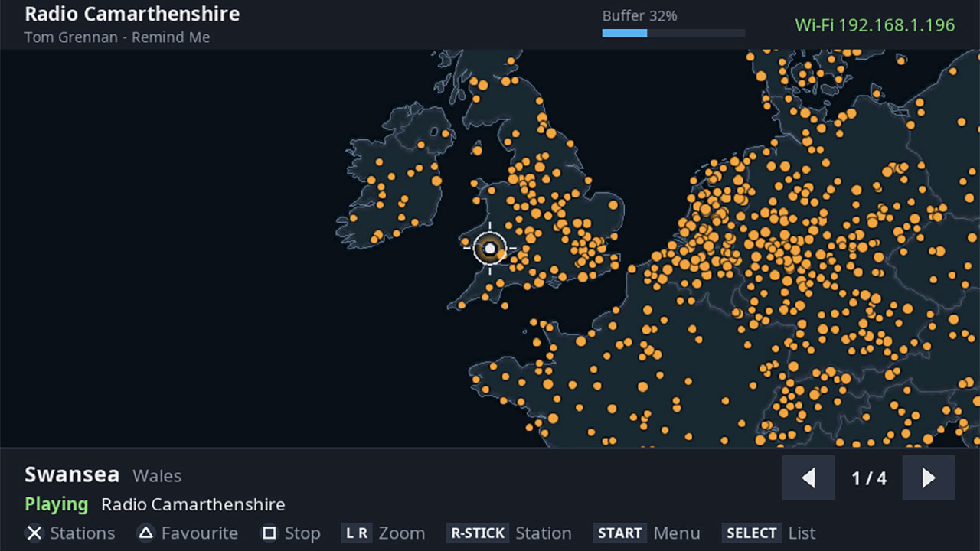Screen dimensions: 980x551
Task: Click the 'Stop' hint label
Action: tap(302, 533)
